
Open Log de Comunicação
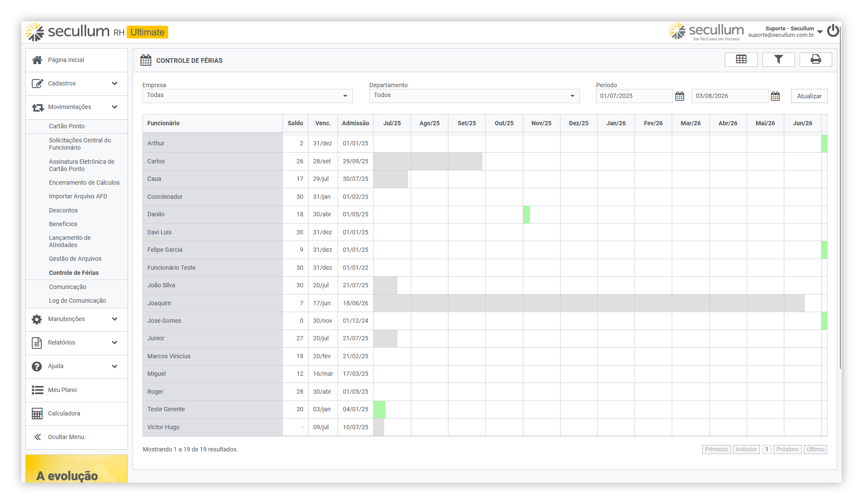pos(77,301)
